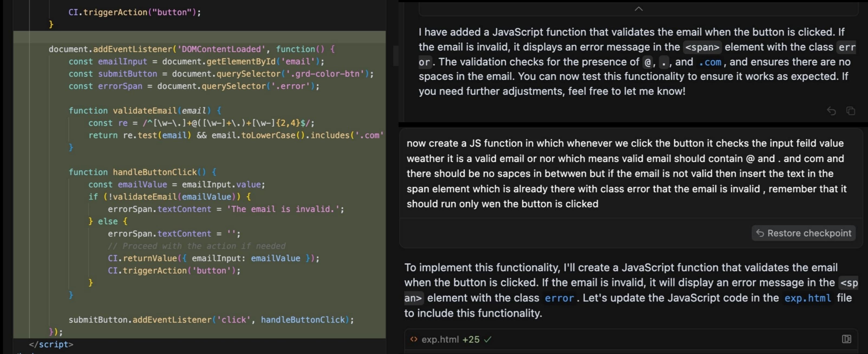
Task: Click the line 'function handleButtonClick() {'
Action: tap(142, 172)
